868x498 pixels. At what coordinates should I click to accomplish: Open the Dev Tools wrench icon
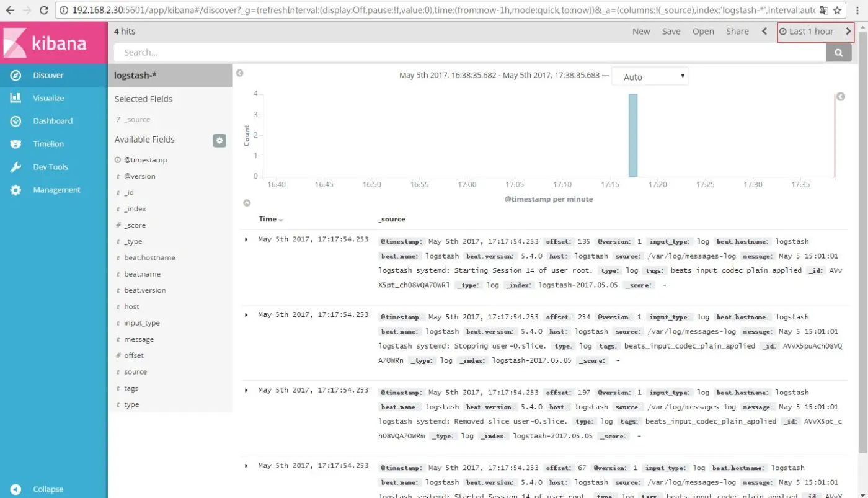[15, 167]
